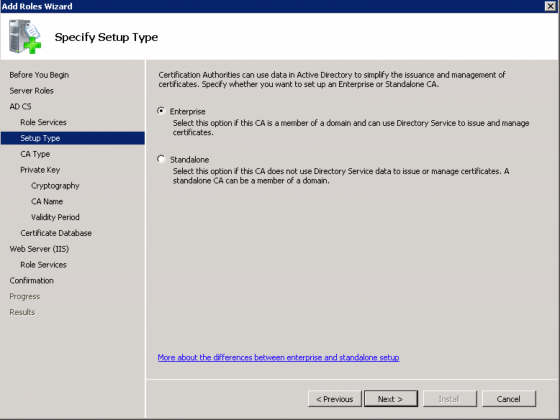Choose the Standalone setup option
560x420 pixels.
[161, 159]
